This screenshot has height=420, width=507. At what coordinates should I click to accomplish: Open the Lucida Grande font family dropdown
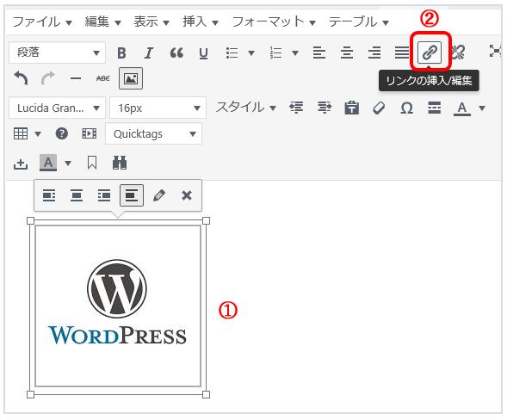tap(57, 108)
